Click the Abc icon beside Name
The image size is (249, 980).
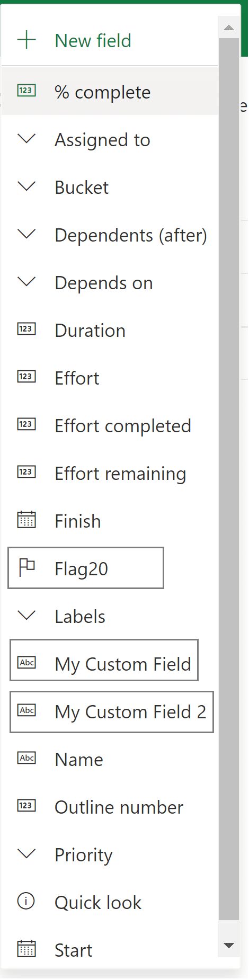tap(26, 758)
